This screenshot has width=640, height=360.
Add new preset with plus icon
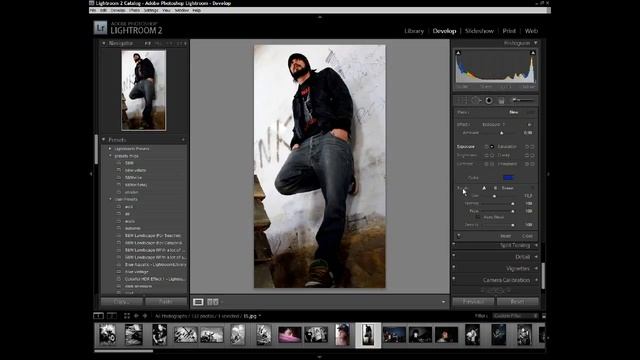pos(183,140)
